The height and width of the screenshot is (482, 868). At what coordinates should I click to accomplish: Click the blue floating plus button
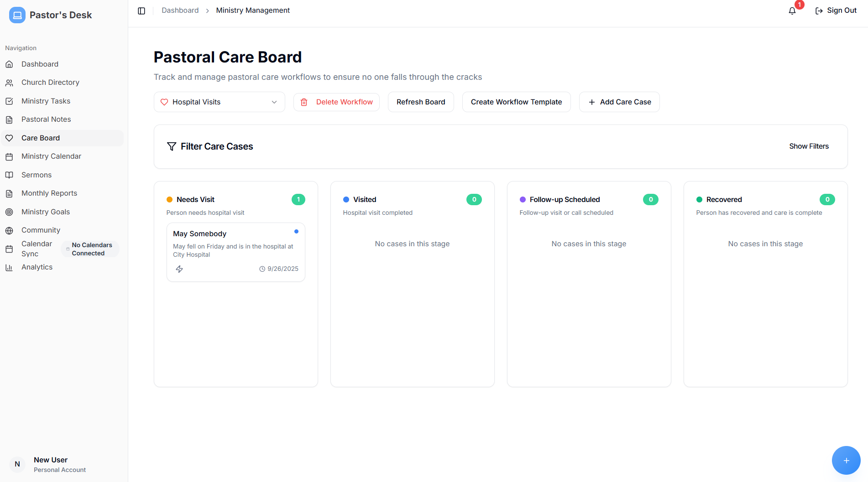click(x=846, y=460)
